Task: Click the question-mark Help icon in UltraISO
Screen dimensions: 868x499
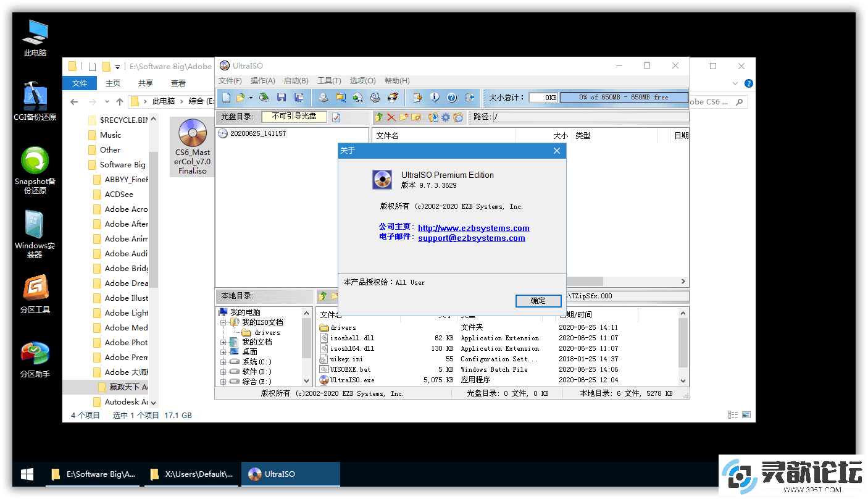Action: click(452, 98)
